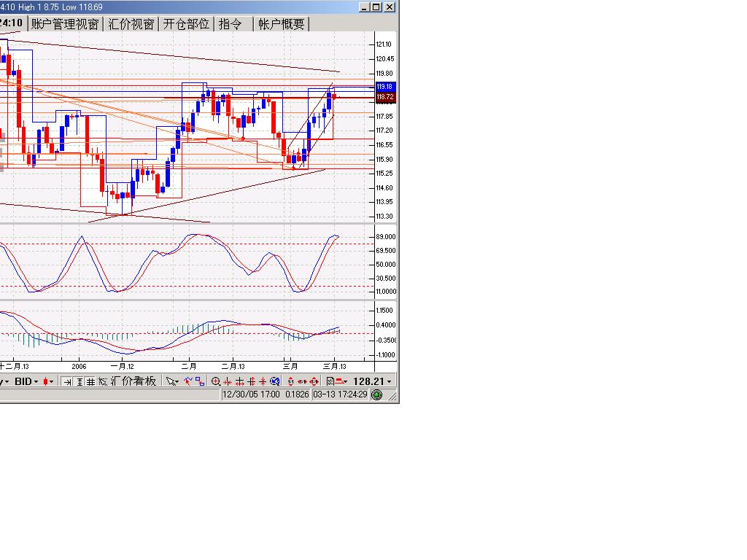This screenshot has width=747, height=560.
Task: Click the vertical fit arrows icon
Action: coord(290,382)
